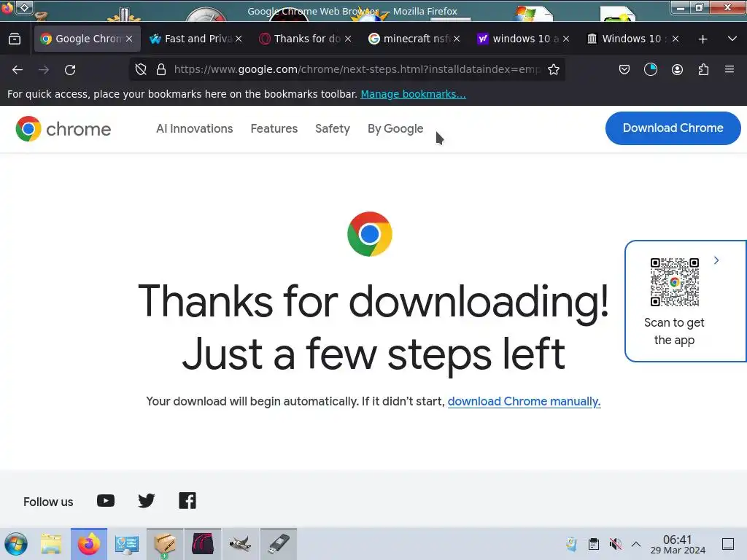
Task: Expand the list all tabs chevron
Action: coord(732,39)
